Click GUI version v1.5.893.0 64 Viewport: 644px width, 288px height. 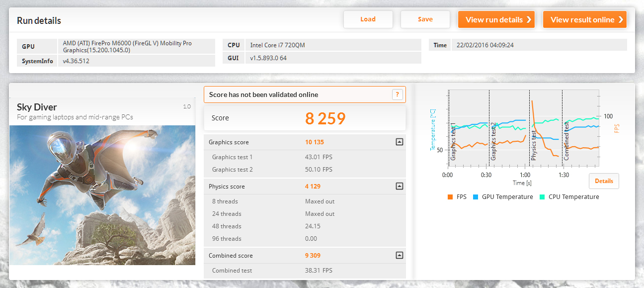click(333, 58)
